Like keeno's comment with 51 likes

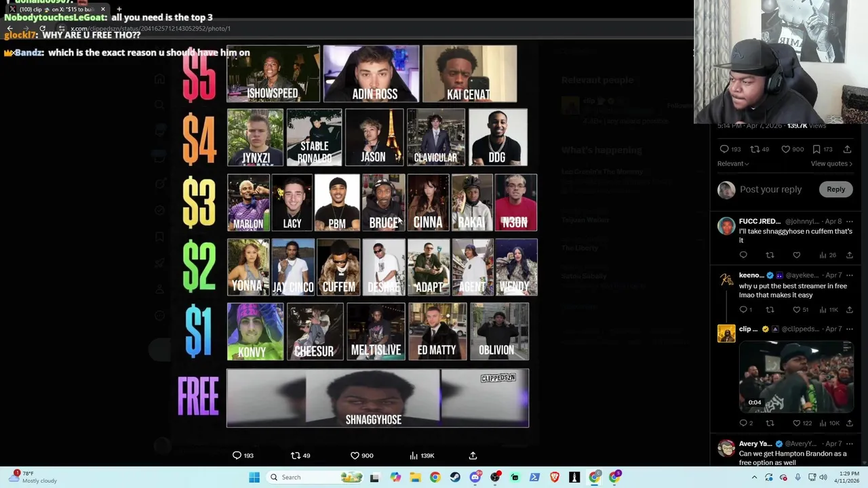800,310
